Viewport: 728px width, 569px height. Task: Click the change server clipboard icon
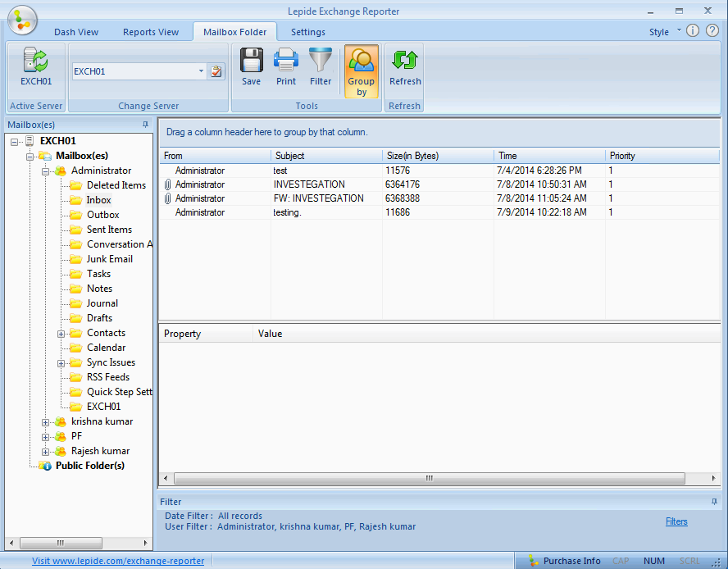[x=216, y=71]
